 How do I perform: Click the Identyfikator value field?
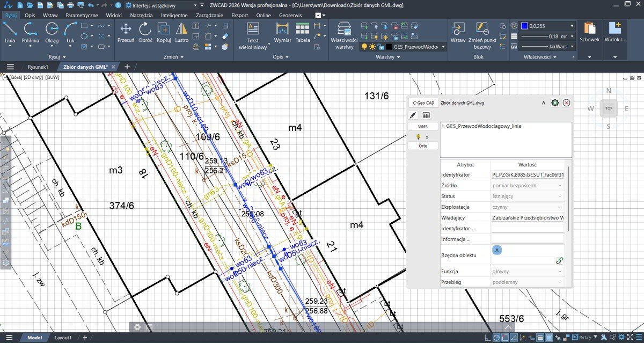coord(528,175)
